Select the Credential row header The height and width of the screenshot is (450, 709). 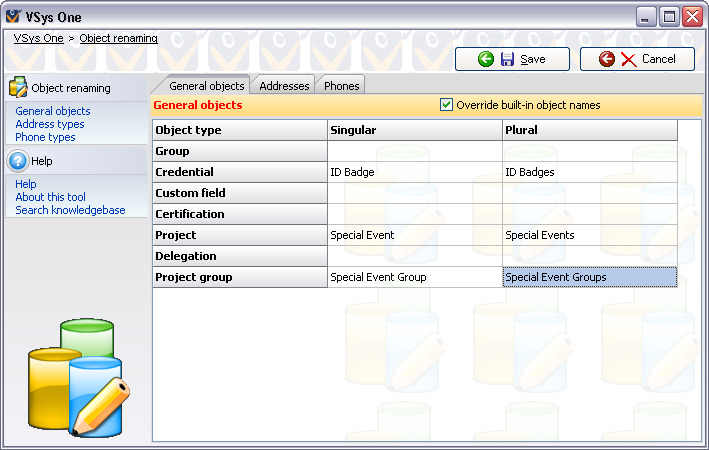click(240, 172)
